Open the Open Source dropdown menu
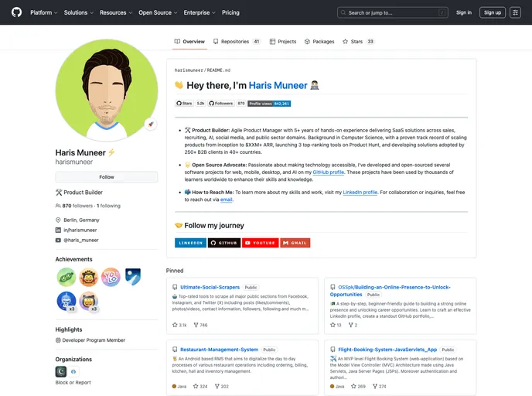The width and height of the screenshot is (532, 396). [x=158, y=12]
